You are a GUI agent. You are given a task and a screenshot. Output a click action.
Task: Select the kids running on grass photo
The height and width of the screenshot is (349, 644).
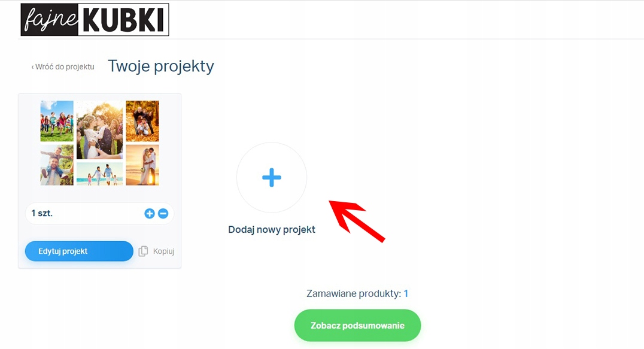point(57,121)
